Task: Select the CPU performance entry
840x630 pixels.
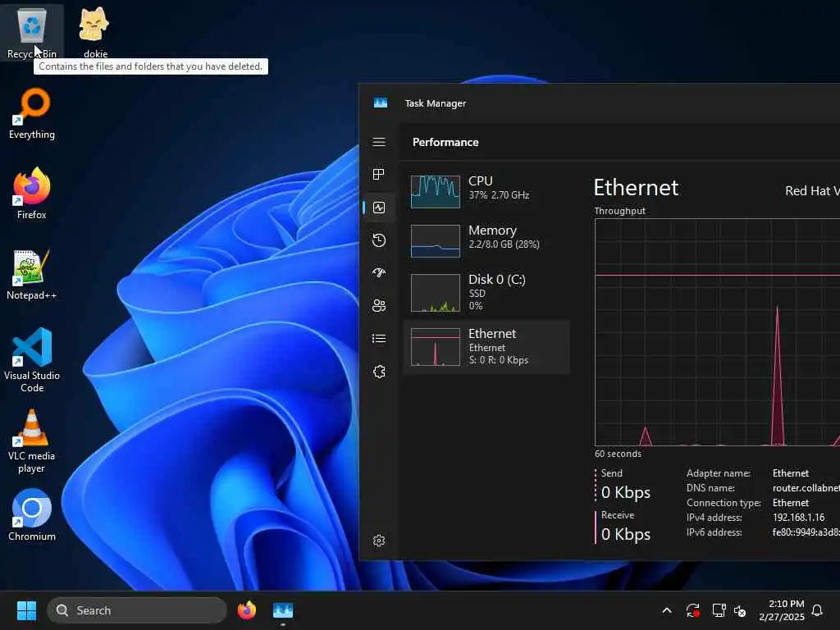Action: 486,190
